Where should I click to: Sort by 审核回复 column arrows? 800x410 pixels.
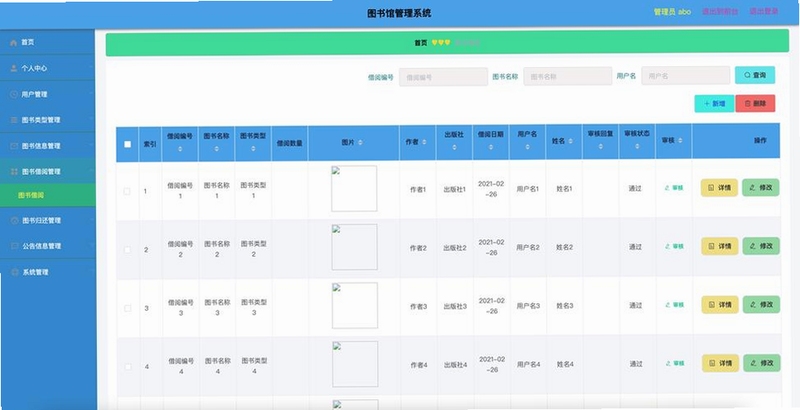pos(601,146)
